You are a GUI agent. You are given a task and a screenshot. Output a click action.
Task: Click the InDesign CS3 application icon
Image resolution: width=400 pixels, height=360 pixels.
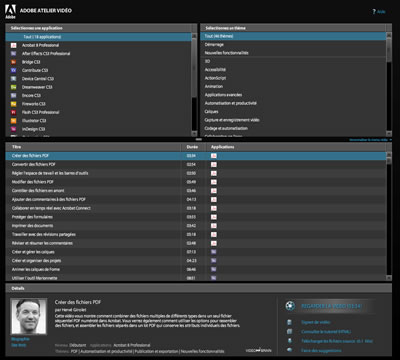pos(14,129)
